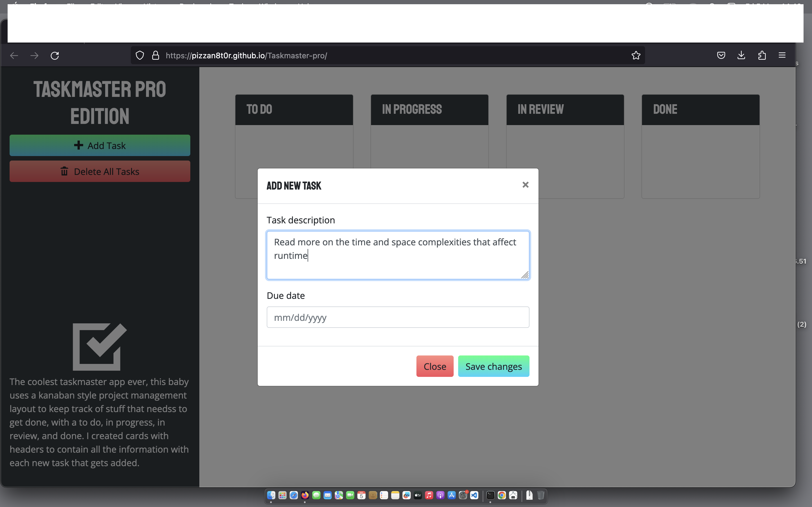Open the Downloads panel
Screen dimensions: 812x507
point(741,55)
